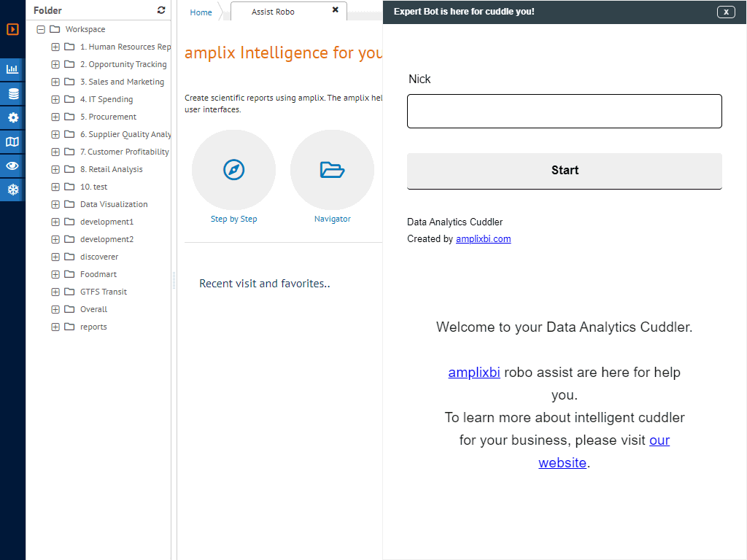Viewport: 747px width, 560px height.
Task: Switch to the Home tab
Action: 201,12
